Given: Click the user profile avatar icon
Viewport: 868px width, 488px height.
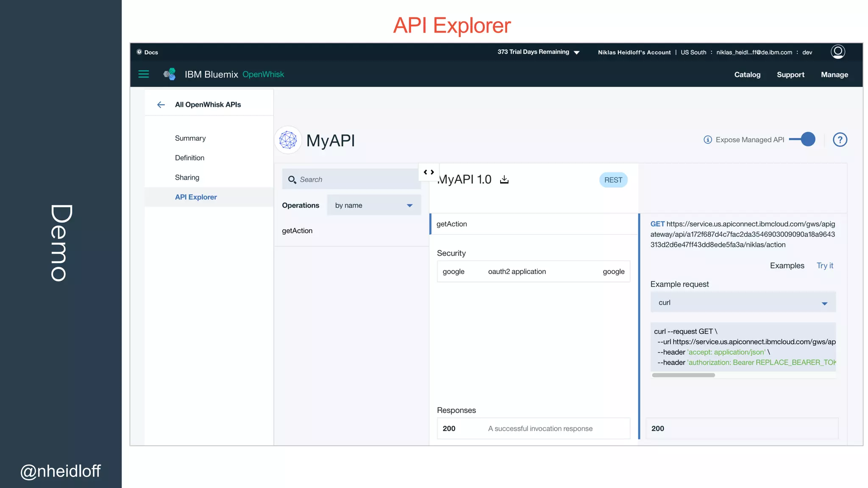Looking at the screenshot, I should coord(837,52).
